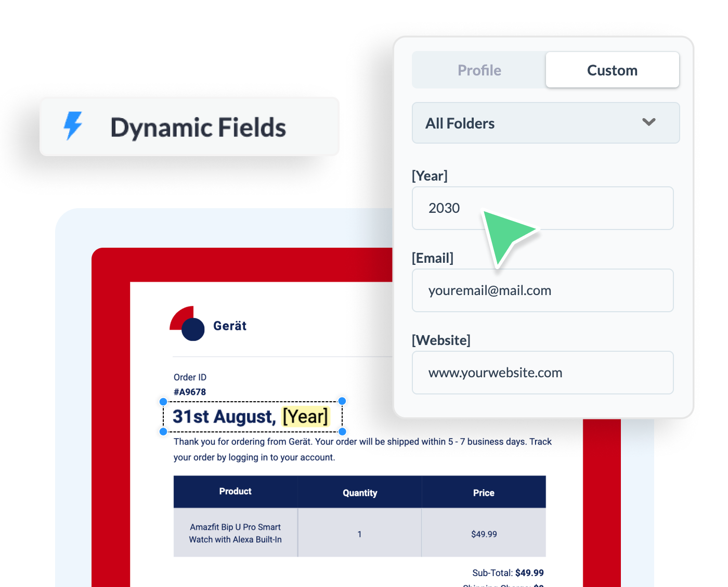Viewport: 728px width, 587px height.
Task: Switch to the Custom tab
Action: [612, 70]
